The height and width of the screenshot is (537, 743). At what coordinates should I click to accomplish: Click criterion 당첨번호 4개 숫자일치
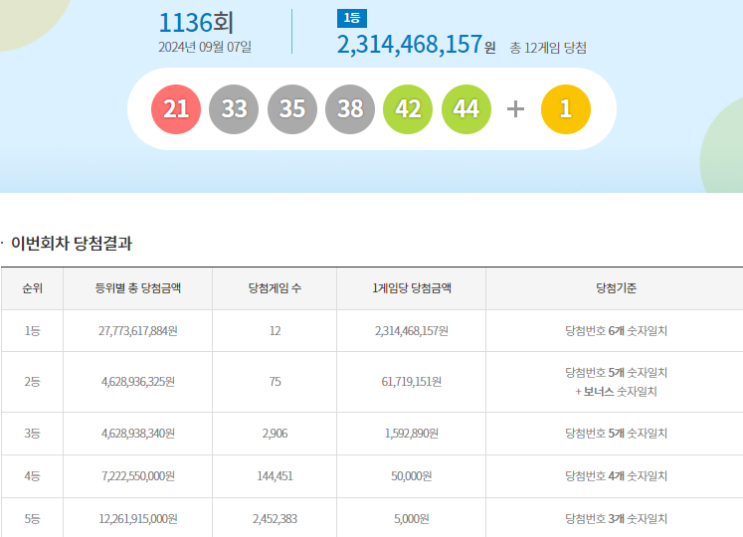(616, 476)
